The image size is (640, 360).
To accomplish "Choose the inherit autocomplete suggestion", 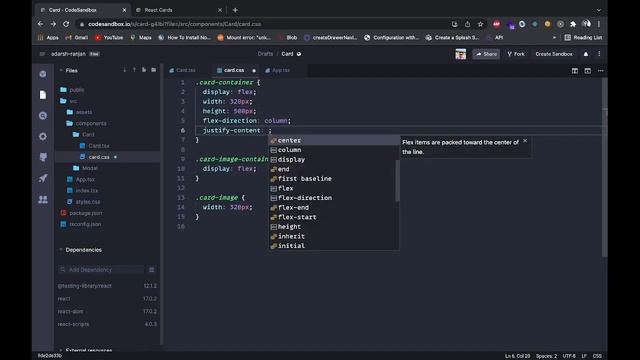I will point(333,236).
